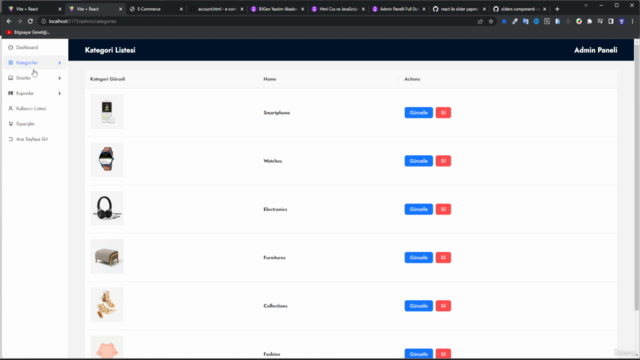The image size is (640, 360).
Task: Update the Fashion category
Action: (x=418, y=354)
